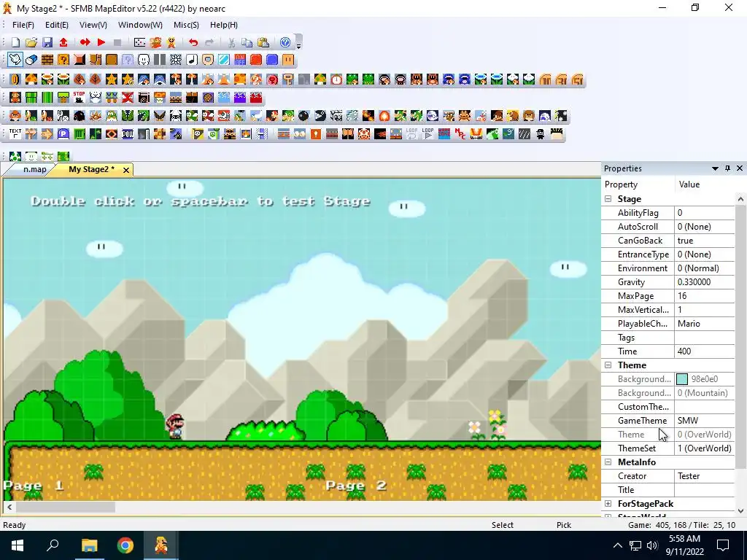Viewport: 747px width, 560px height.
Task: Change the AutoScroll value 0 (None)
Action: coord(705,227)
